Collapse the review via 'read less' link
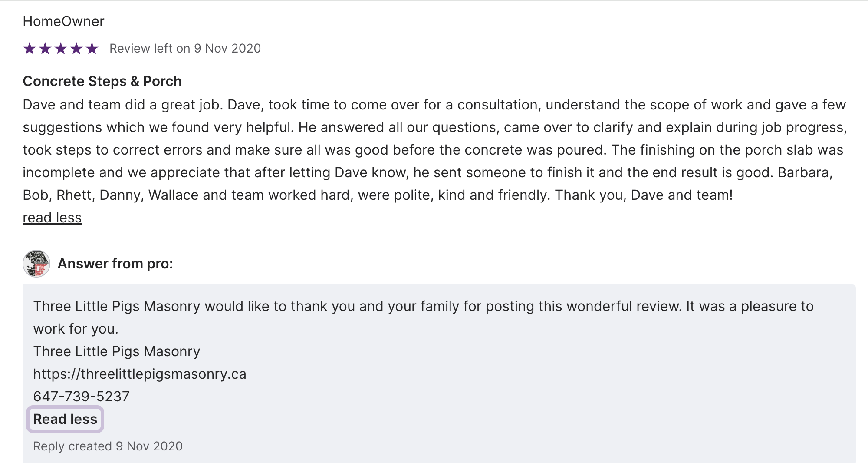Screen dimensions: 868x463 pos(52,218)
